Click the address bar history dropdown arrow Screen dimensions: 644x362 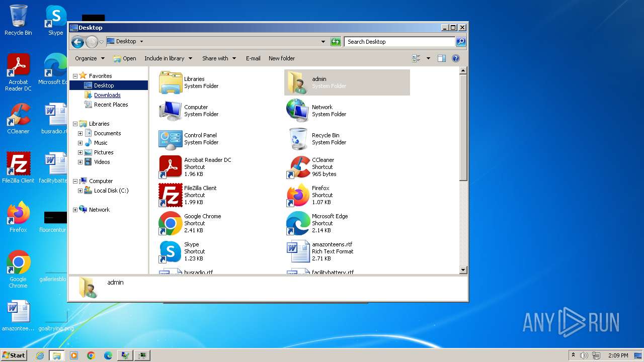pos(323,42)
